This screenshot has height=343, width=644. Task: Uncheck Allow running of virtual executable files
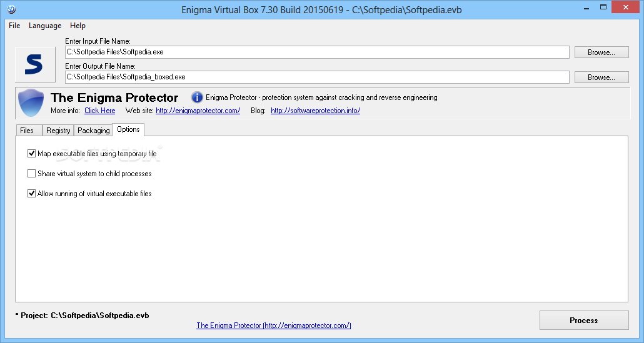pyautogui.click(x=32, y=194)
